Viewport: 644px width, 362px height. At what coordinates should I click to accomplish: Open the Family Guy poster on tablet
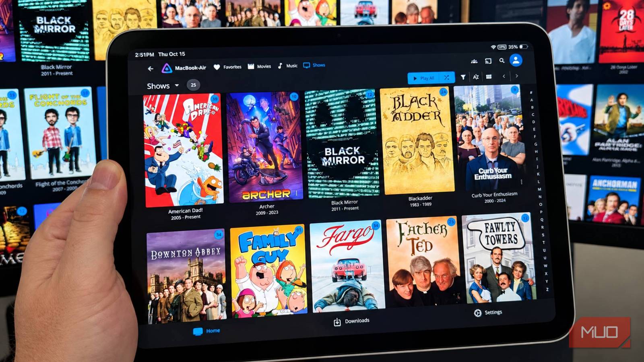(268, 270)
